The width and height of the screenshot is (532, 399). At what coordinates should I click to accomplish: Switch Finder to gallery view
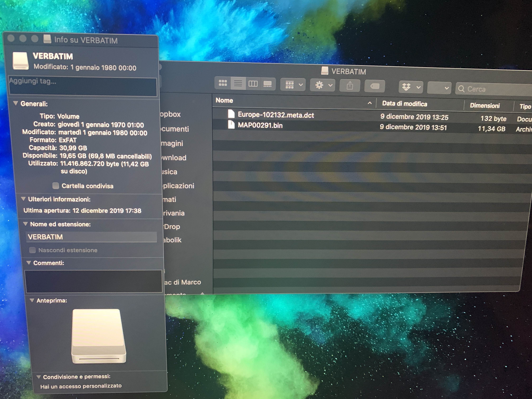267,84
